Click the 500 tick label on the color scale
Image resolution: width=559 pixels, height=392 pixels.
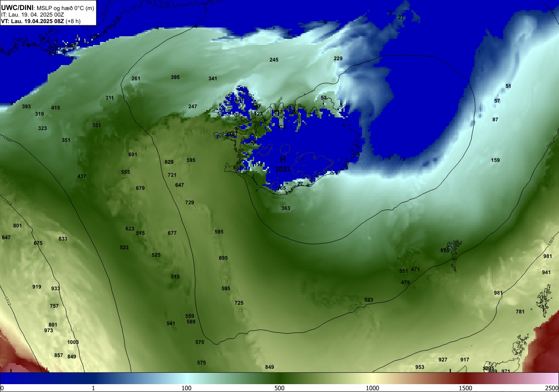coord(279,388)
